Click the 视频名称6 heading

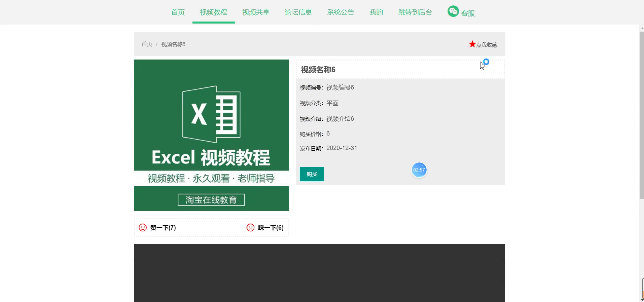pyautogui.click(x=318, y=70)
